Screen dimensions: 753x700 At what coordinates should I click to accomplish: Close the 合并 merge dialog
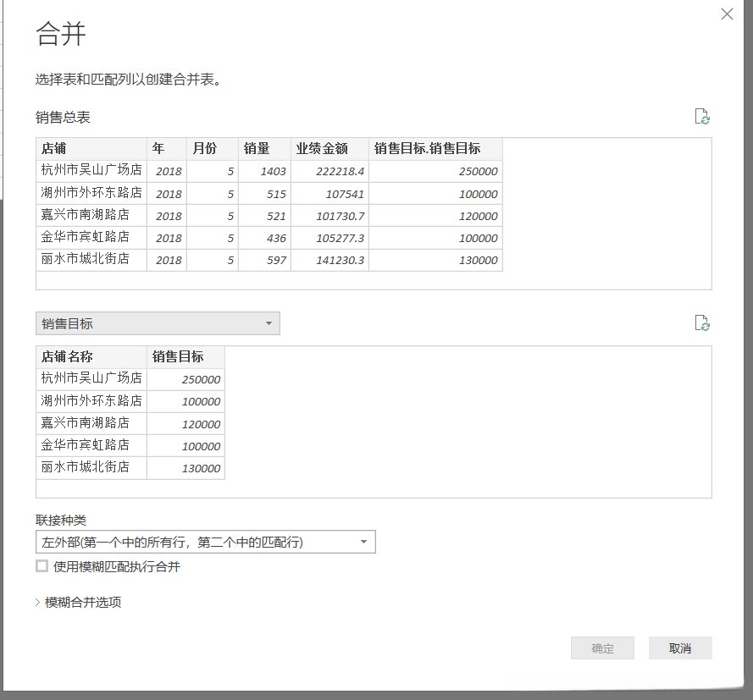pos(727,14)
